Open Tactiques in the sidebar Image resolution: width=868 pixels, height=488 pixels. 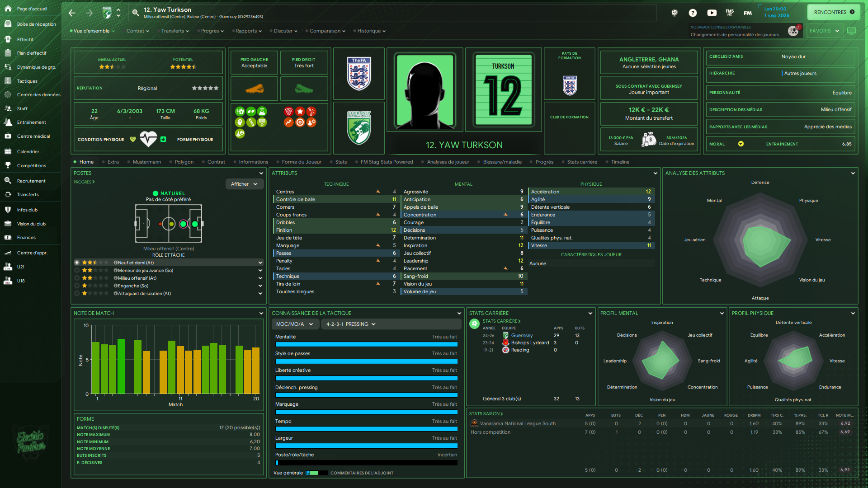(27, 81)
